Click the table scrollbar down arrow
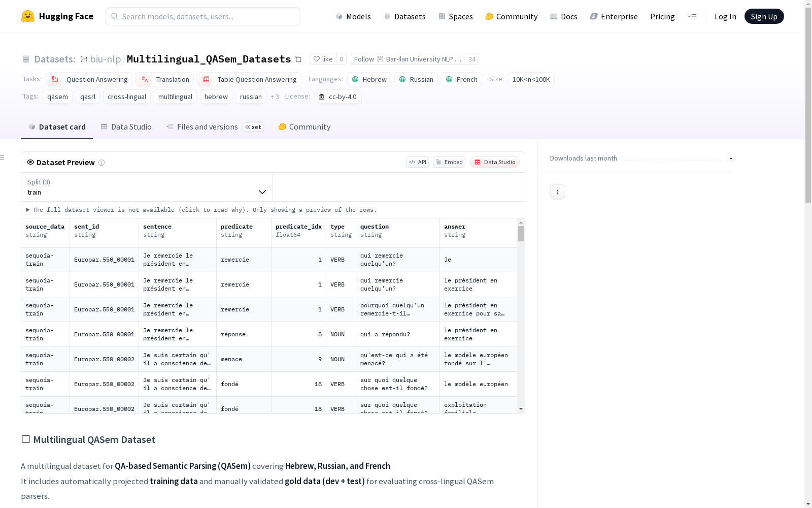 (x=521, y=409)
